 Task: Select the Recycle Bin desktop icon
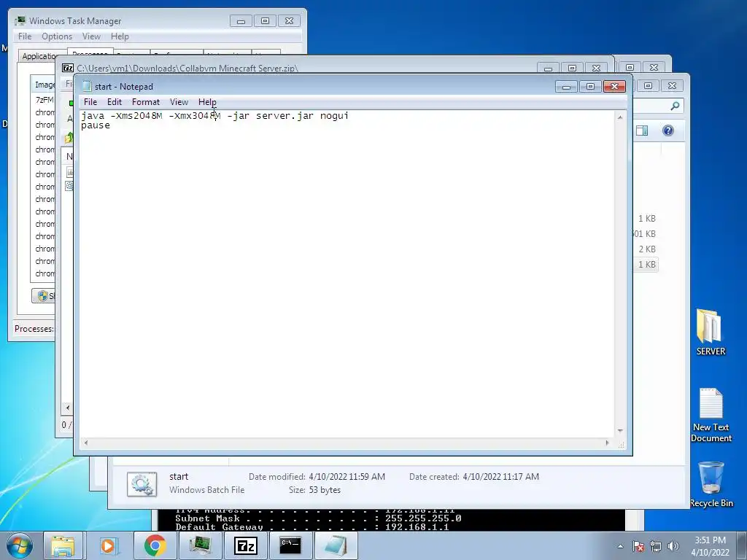click(711, 484)
